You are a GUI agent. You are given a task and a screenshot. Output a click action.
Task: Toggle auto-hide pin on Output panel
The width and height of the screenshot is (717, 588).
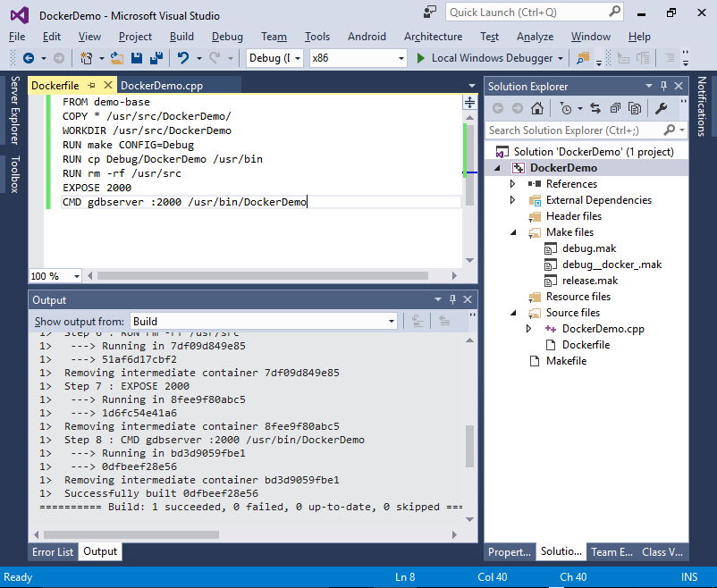(x=452, y=299)
